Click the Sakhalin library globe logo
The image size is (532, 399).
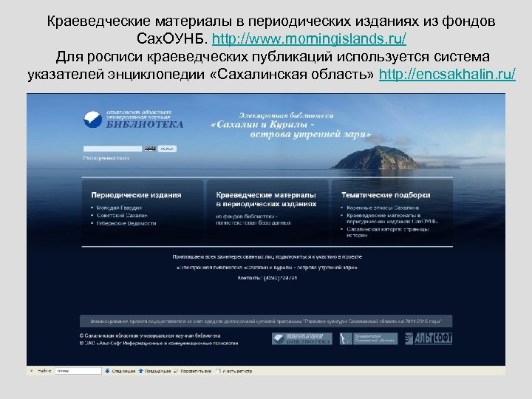92,120
